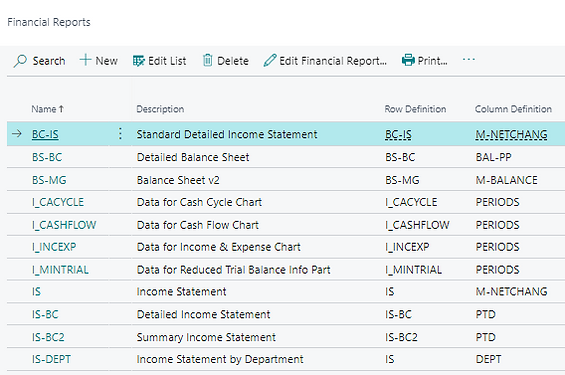The width and height of the screenshot is (565, 375).
Task: Click the Print label in toolbar
Action: (432, 61)
